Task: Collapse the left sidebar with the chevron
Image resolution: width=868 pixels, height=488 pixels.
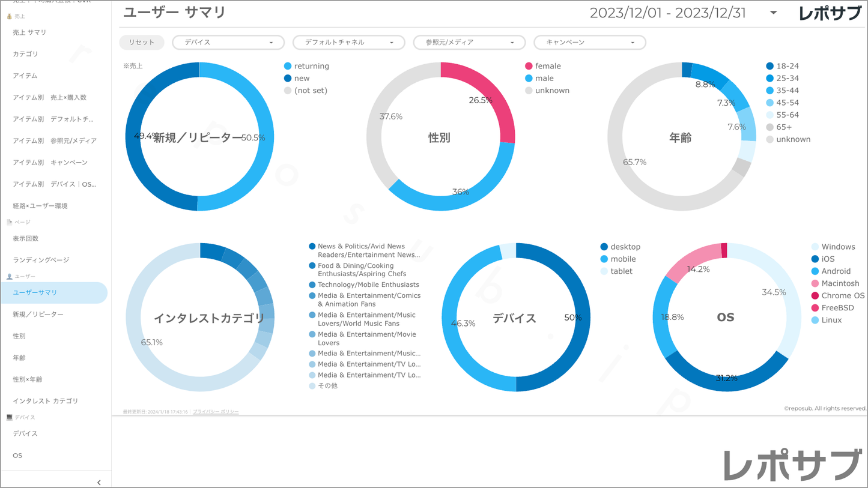Action: 99,482
